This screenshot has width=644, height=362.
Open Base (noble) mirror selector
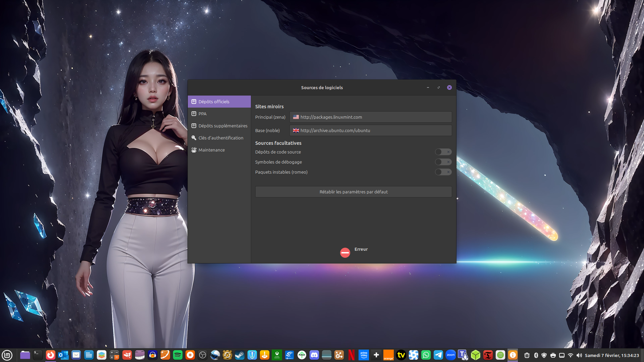point(370,130)
